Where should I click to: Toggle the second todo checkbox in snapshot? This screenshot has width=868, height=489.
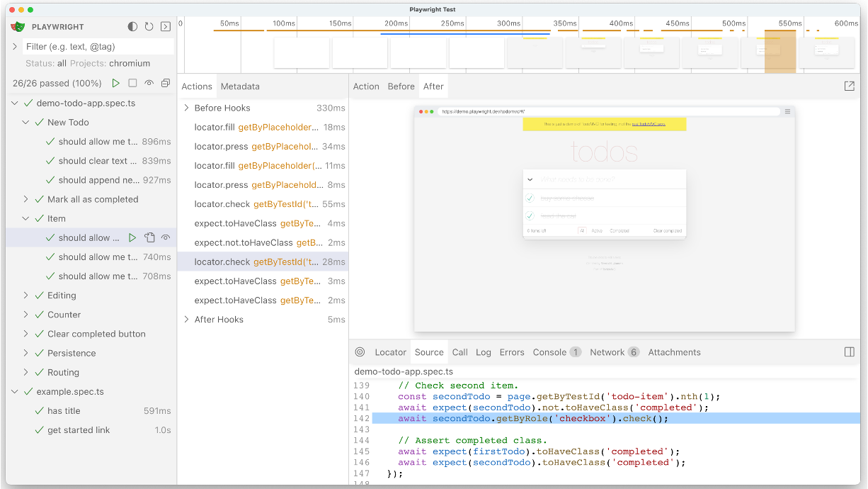530,216
